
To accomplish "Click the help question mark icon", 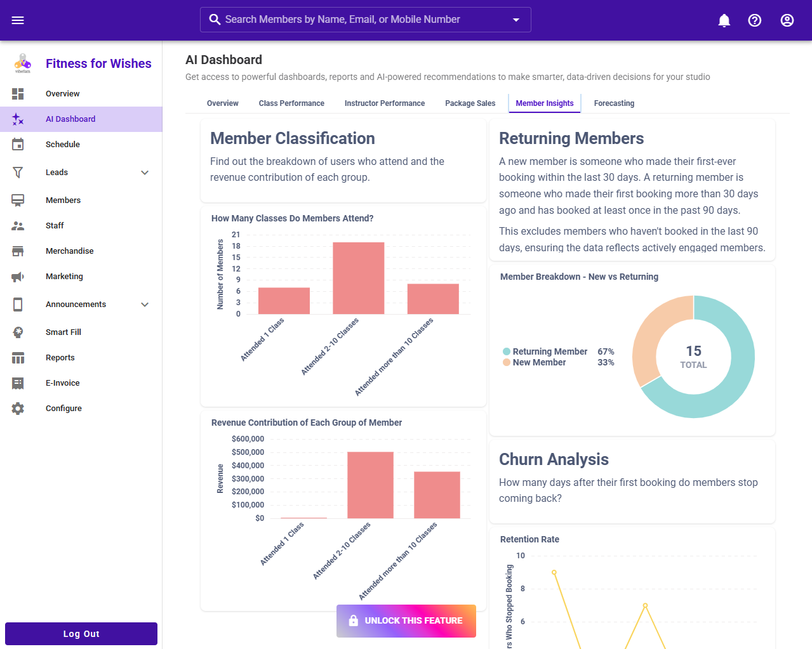I will point(754,20).
